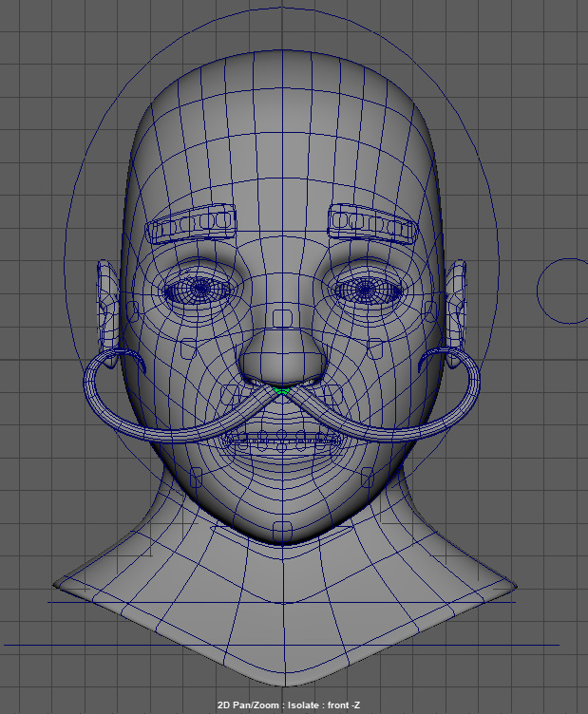The image size is (588, 714).
Task: Click the pupil of the screen-right eye
Action: (363, 288)
